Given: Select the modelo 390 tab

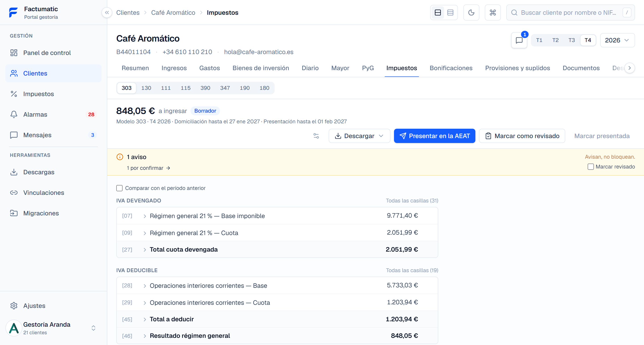Looking at the screenshot, I should [205, 88].
